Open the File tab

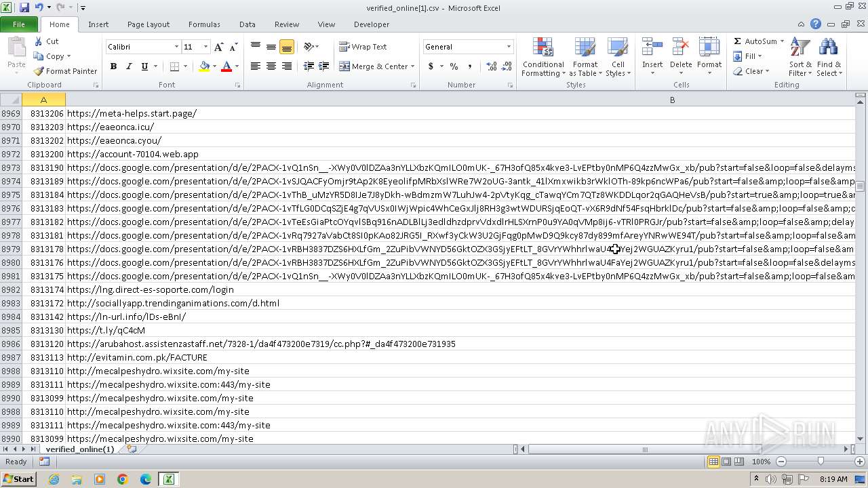(19, 24)
